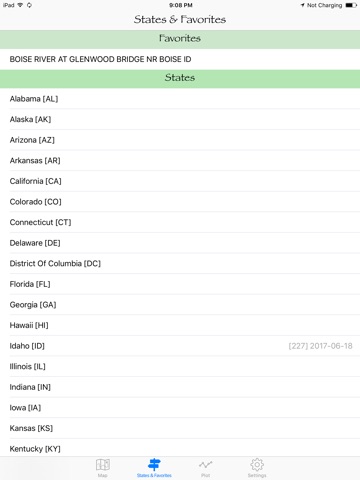
Task: Open Colorado [CO] state entry
Action: (180, 202)
